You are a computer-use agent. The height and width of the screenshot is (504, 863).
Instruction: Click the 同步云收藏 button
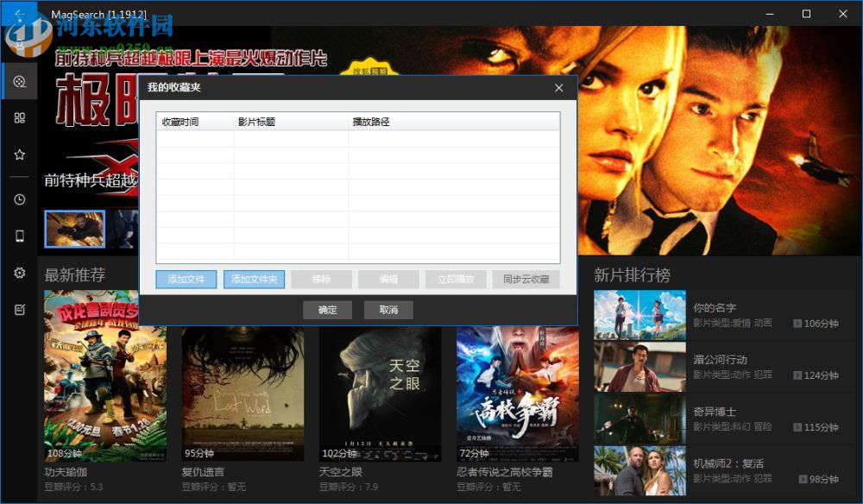tap(526, 279)
